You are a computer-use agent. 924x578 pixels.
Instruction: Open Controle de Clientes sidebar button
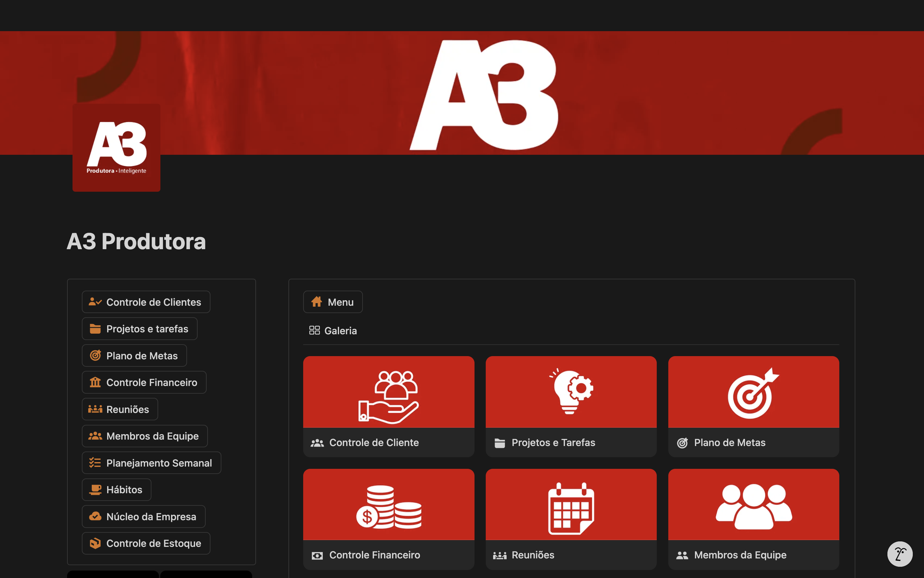pos(146,302)
